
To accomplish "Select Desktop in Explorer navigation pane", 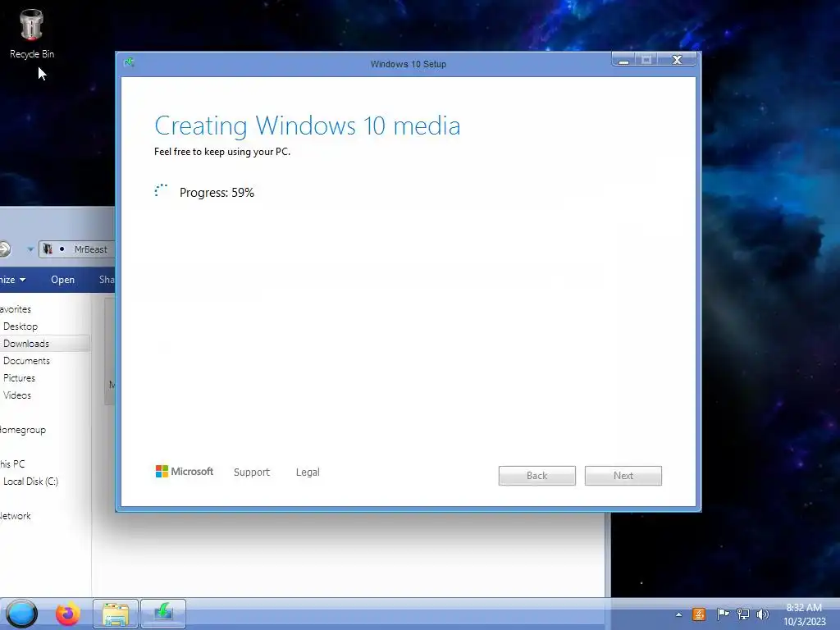I will (21, 326).
